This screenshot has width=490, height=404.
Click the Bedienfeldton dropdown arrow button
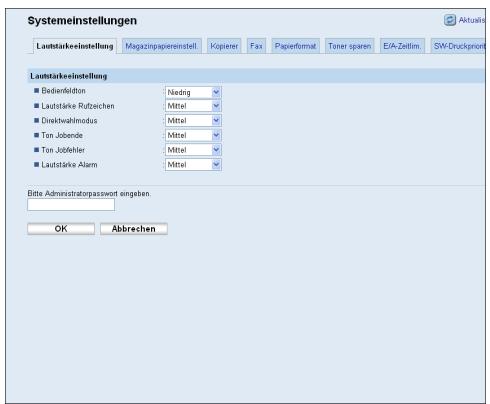pos(216,92)
